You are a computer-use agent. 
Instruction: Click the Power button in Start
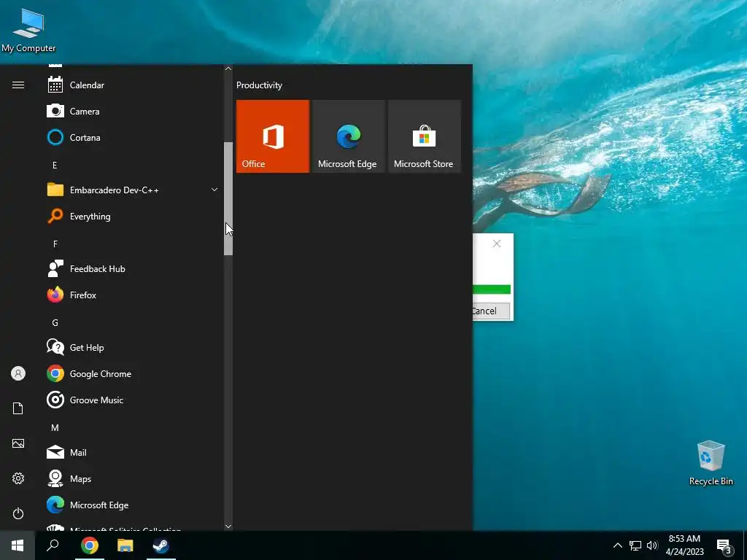[18, 513]
